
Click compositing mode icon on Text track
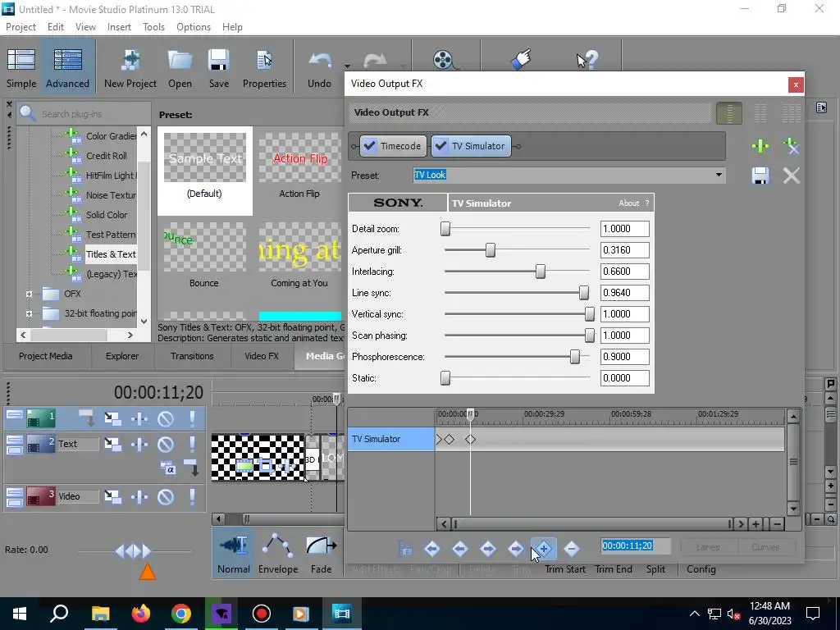tap(168, 468)
